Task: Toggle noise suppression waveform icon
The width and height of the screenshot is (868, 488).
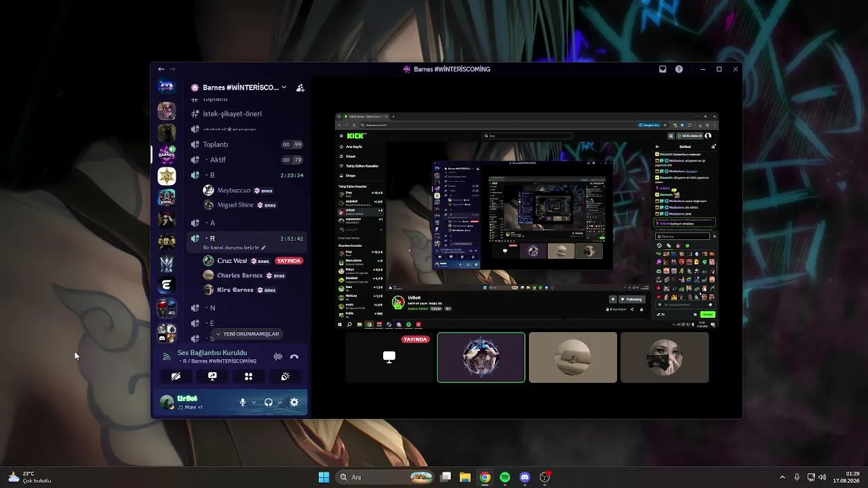Action: [278, 357]
